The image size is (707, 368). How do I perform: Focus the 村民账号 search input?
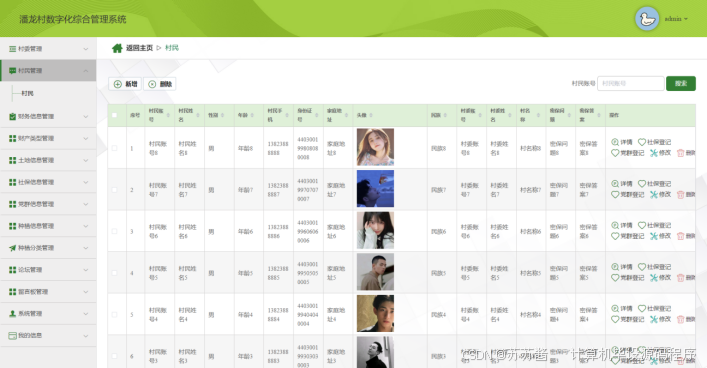630,83
